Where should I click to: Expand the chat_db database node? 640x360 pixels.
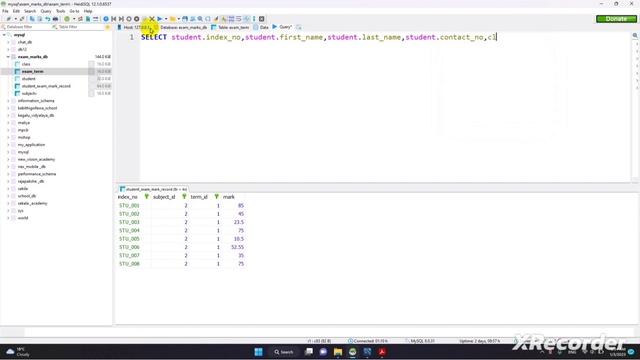coord(8,42)
